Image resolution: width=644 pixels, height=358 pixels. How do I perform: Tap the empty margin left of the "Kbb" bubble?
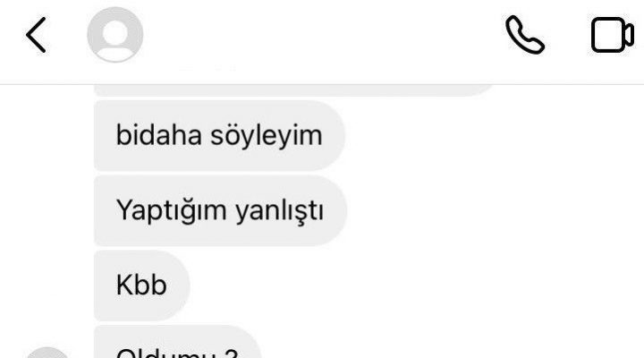(47, 286)
